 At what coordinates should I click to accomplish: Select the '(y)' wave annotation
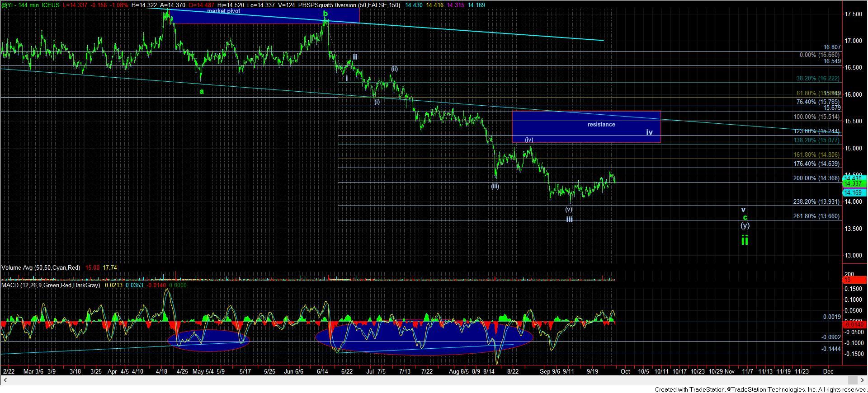(x=745, y=225)
